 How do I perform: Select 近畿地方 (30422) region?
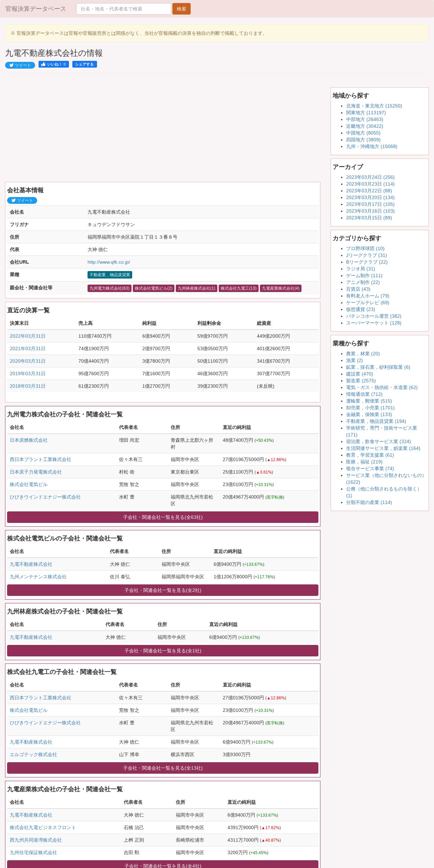pyautogui.click(x=364, y=126)
